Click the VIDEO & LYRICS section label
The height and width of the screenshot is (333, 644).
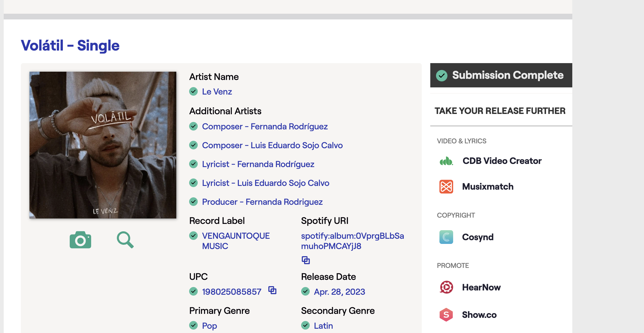click(461, 141)
